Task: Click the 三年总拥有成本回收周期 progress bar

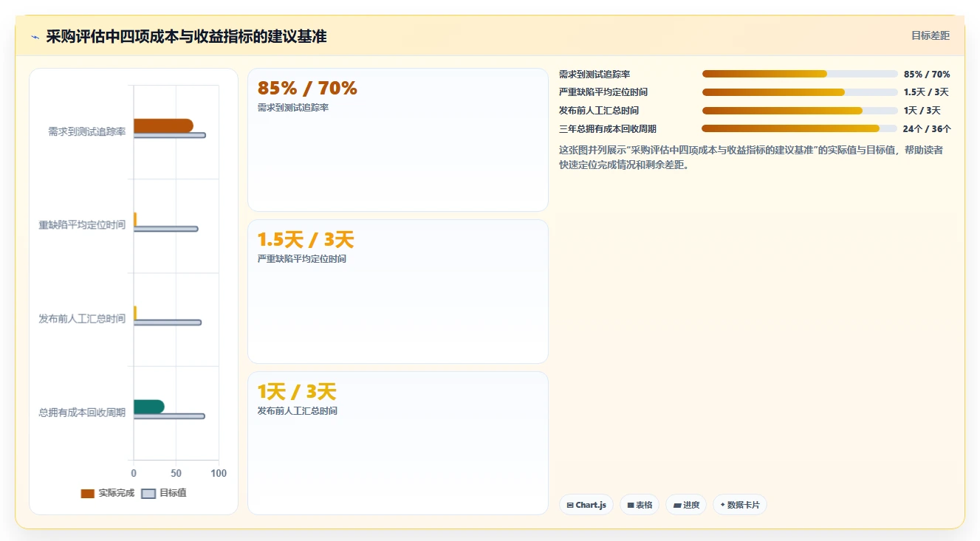Action: [800, 128]
